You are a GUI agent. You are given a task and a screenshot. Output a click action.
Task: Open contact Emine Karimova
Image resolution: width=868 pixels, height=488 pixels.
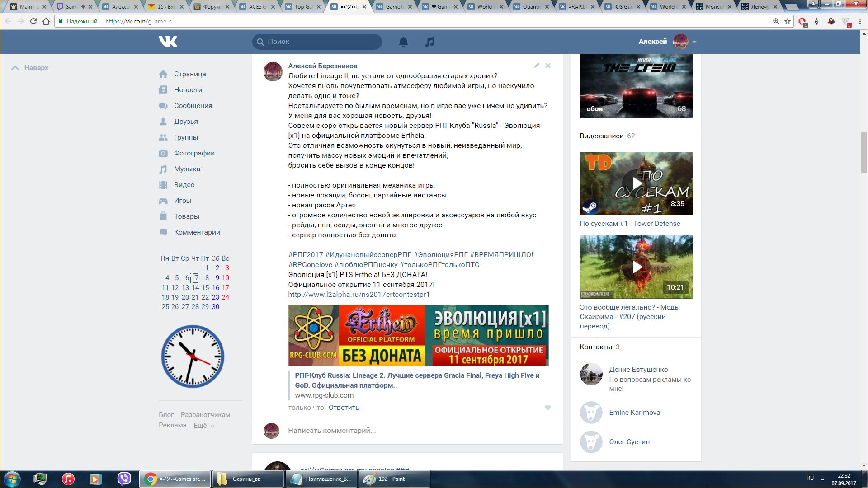coord(634,413)
